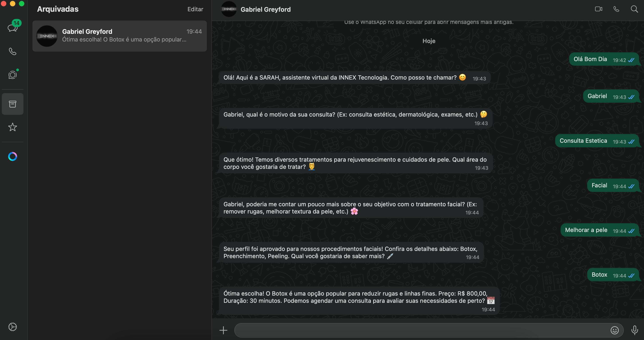
Task: Open the Status updates icon
Action: coord(12,75)
